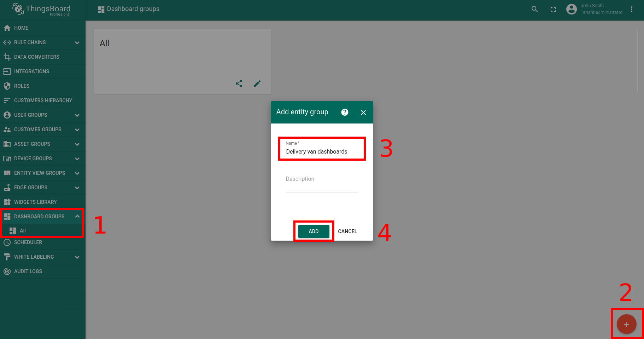Click the search magnifier icon in header
The width and height of the screenshot is (644, 339).
534,10
